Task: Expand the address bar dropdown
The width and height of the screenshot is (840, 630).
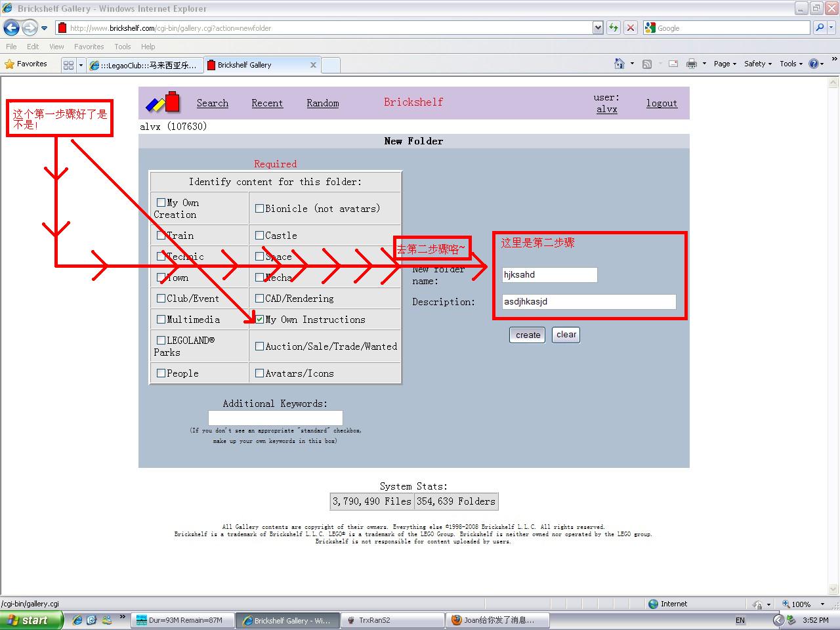Action: 598,28
